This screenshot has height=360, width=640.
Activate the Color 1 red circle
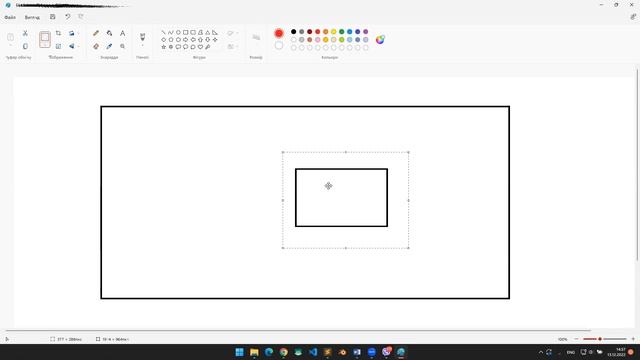click(x=279, y=33)
